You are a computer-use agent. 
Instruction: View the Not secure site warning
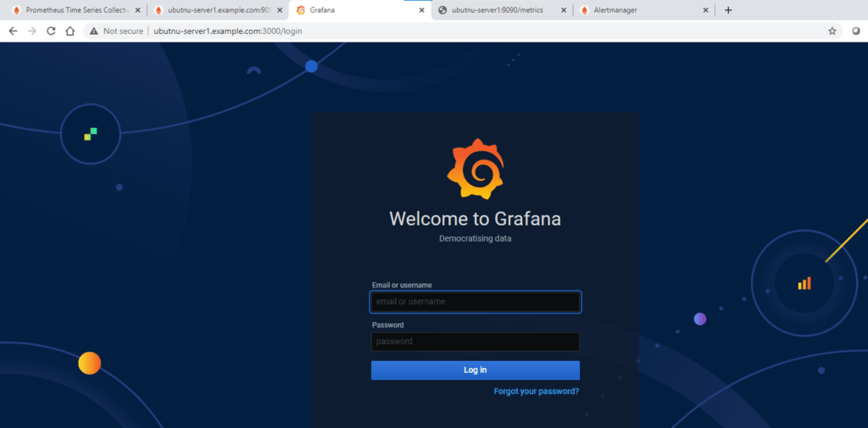coord(116,31)
